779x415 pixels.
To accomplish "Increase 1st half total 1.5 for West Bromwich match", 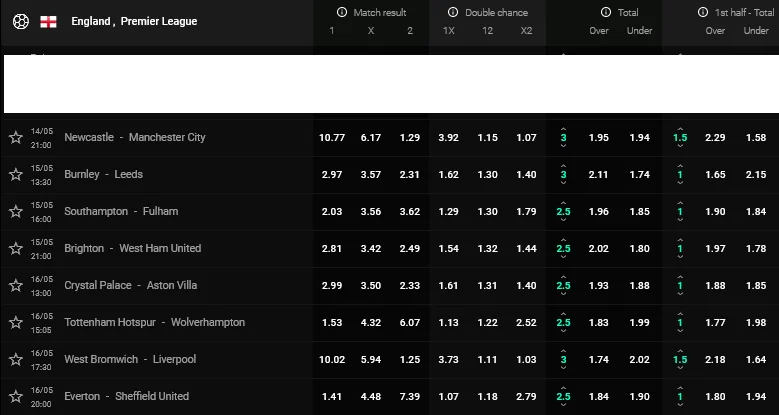I will coord(680,349).
